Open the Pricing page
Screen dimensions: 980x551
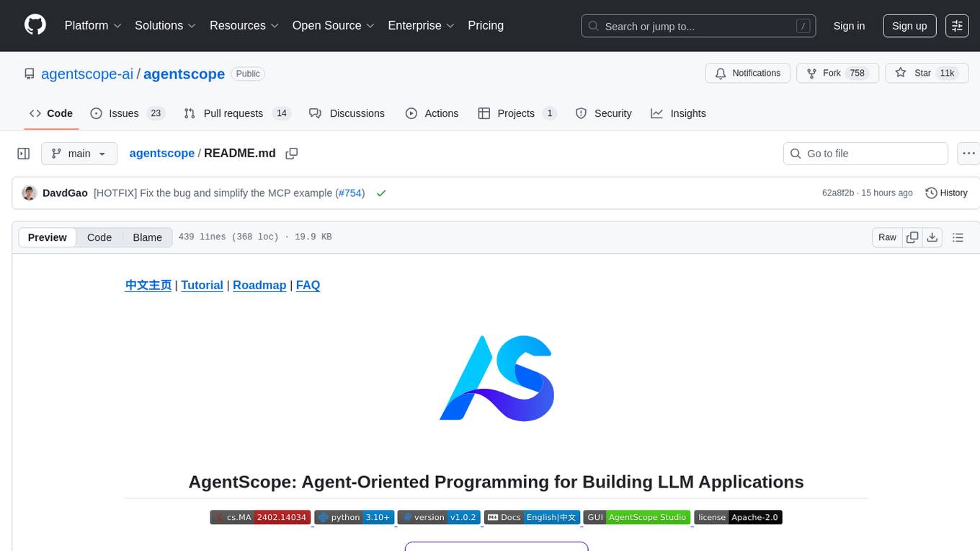(x=486, y=25)
